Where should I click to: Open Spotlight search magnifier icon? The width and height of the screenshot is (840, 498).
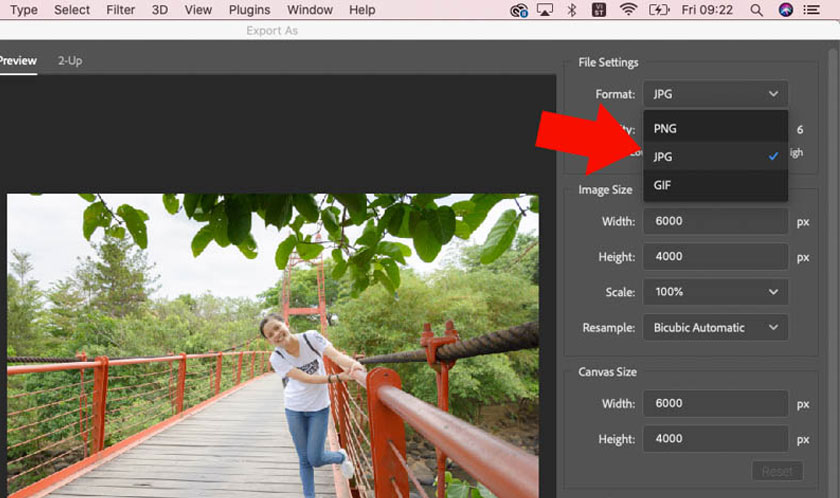(x=757, y=10)
